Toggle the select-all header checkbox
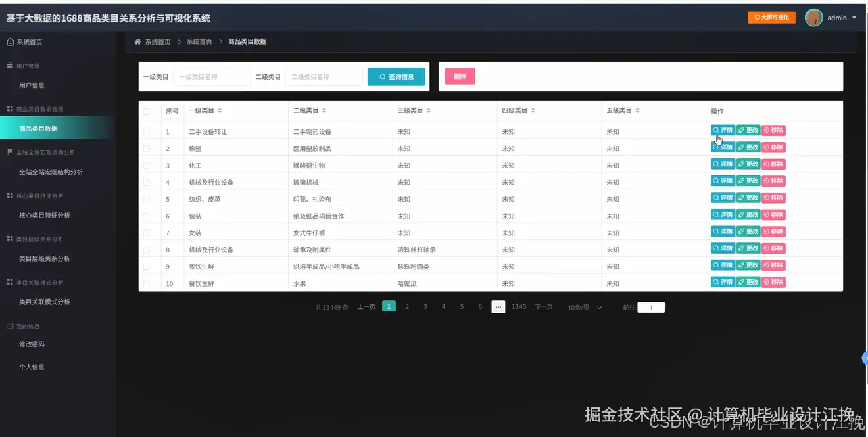The height and width of the screenshot is (437, 868). pyautogui.click(x=147, y=111)
